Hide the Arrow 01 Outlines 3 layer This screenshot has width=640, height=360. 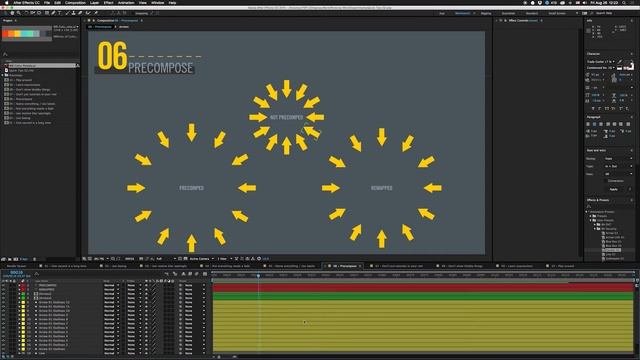(4, 340)
